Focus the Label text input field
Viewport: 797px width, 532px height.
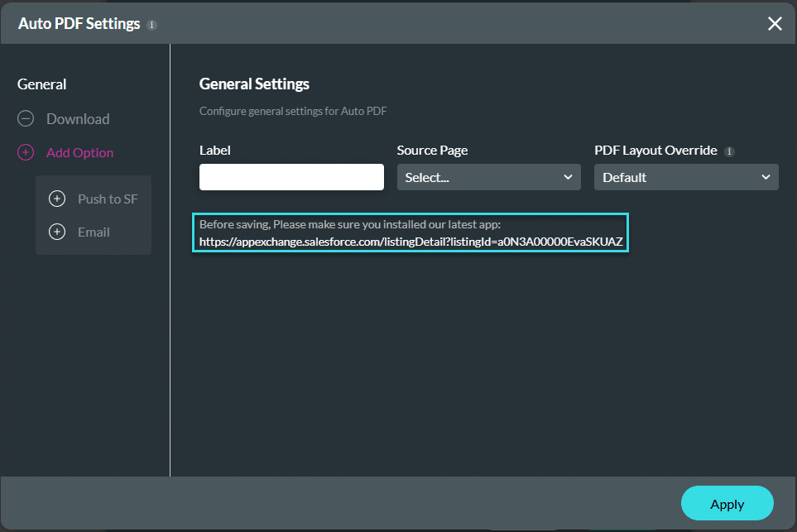[x=291, y=177]
